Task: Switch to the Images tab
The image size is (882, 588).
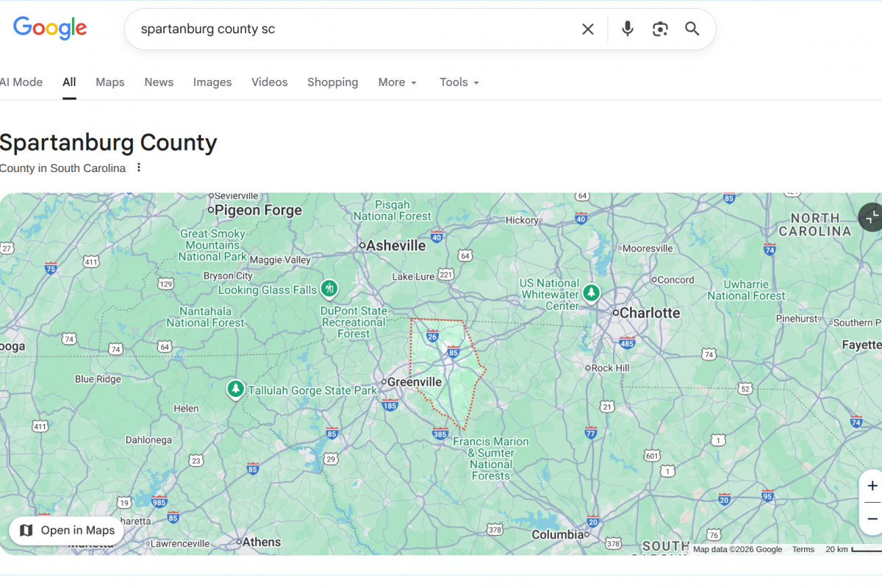Action: coord(212,82)
